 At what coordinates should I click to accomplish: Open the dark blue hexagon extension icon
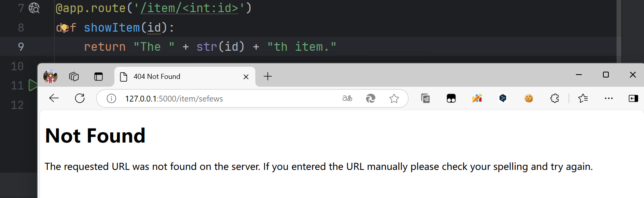pyautogui.click(x=503, y=98)
